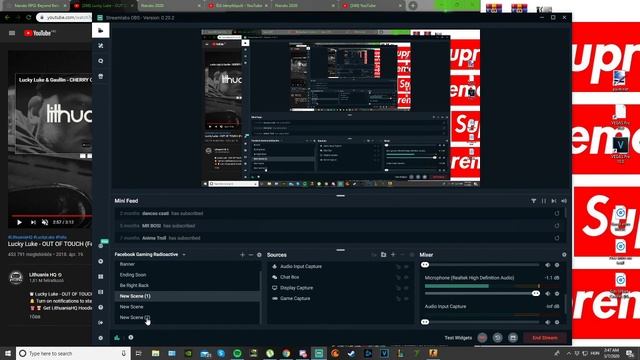The width and height of the screenshot is (640, 360).
Task: Toggle visibility of Display Capture source
Action: pos(406,288)
